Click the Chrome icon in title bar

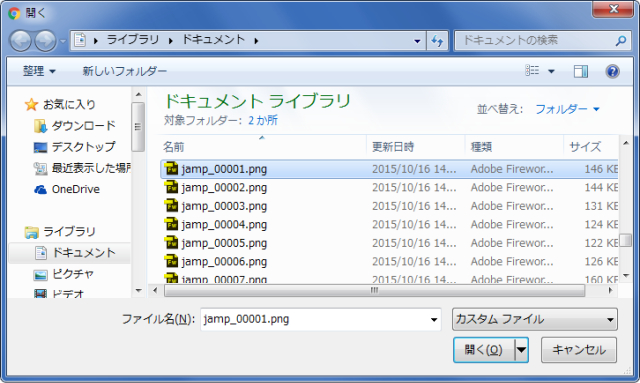(15, 13)
